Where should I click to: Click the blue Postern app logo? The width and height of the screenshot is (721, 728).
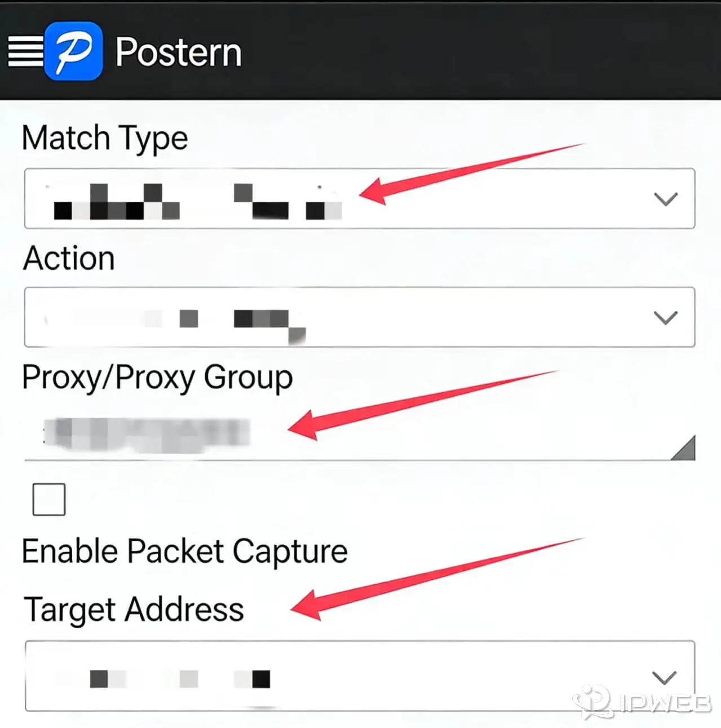pos(74,51)
